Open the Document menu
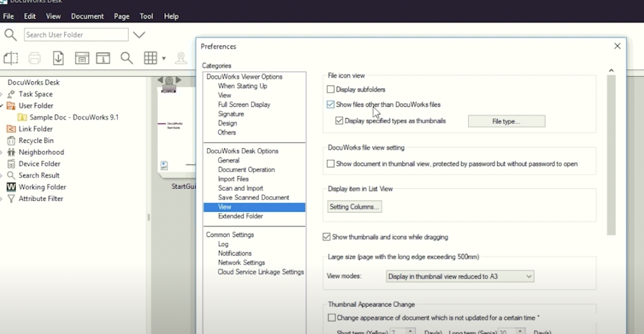The height and width of the screenshot is (334, 644). point(87,16)
